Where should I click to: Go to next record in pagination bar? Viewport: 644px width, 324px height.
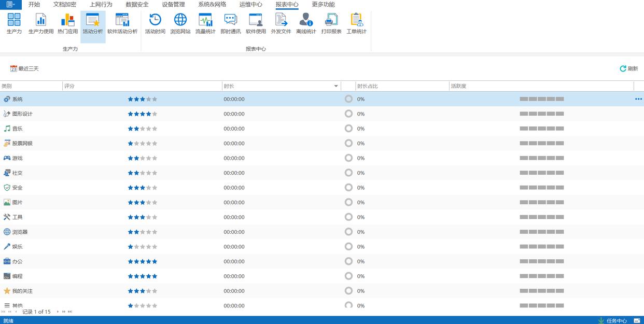click(x=58, y=312)
